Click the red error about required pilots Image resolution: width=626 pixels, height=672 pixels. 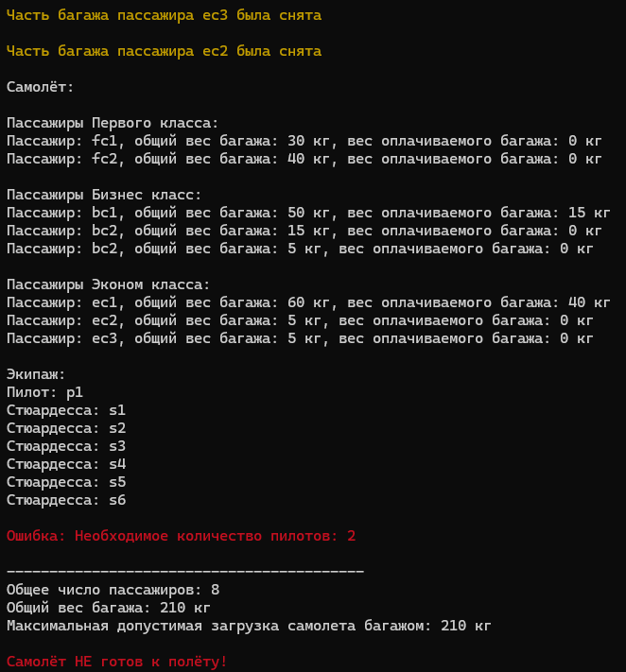pyautogui.click(x=181, y=536)
